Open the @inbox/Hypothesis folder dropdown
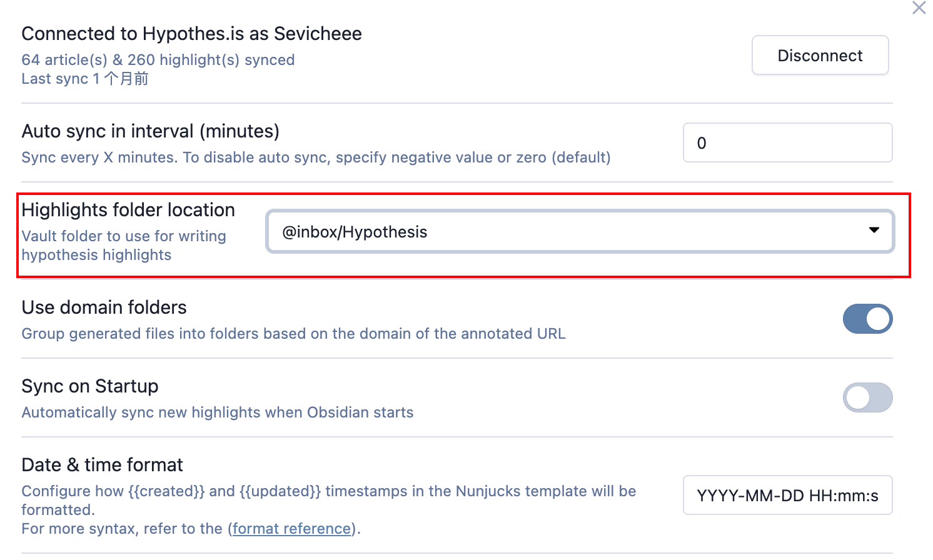Image resolution: width=933 pixels, height=560 pixels. [580, 232]
